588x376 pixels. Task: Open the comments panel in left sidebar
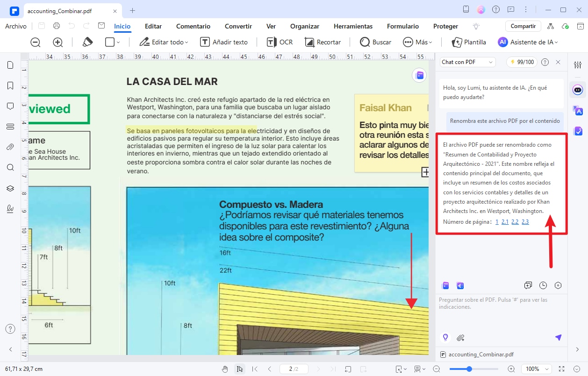(x=10, y=106)
